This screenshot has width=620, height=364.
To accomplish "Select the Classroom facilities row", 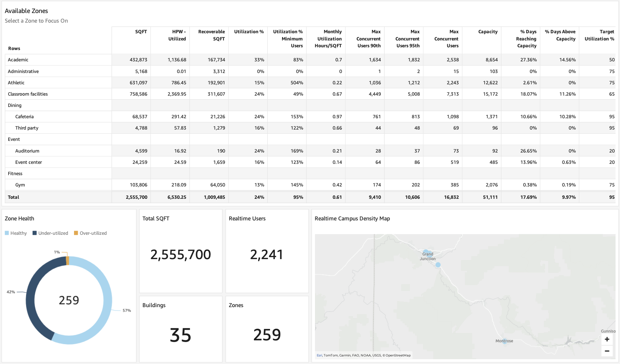I will click(310, 94).
